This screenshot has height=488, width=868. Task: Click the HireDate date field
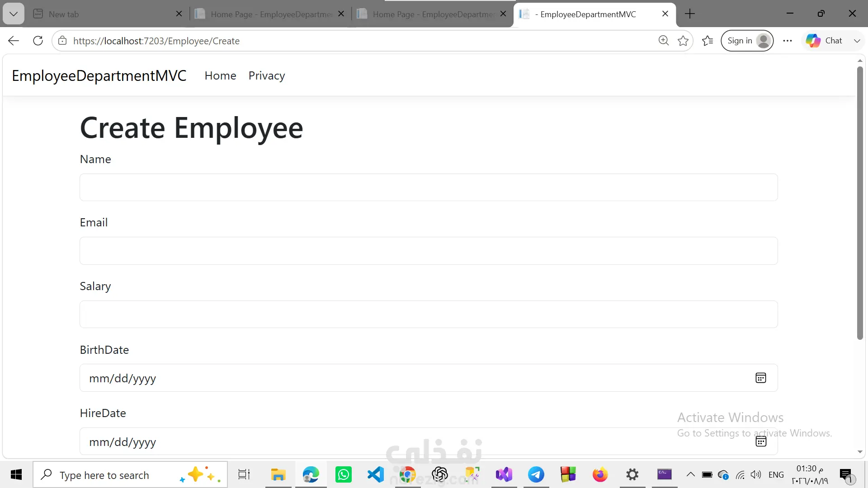[429, 441]
